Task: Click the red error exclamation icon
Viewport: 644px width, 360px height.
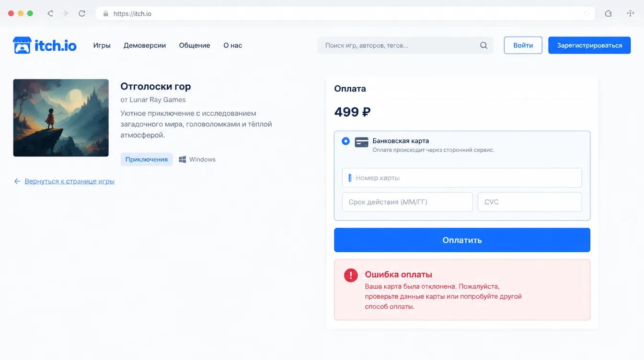Action: 351,275
